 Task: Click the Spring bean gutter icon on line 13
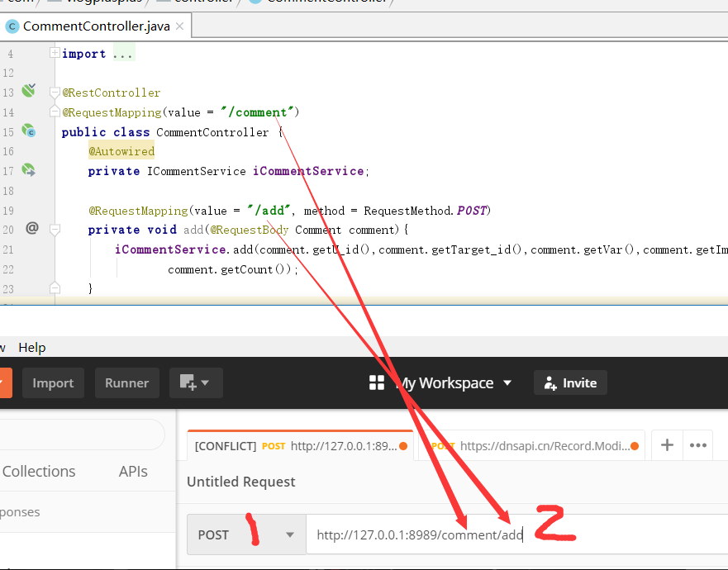click(28, 90)
